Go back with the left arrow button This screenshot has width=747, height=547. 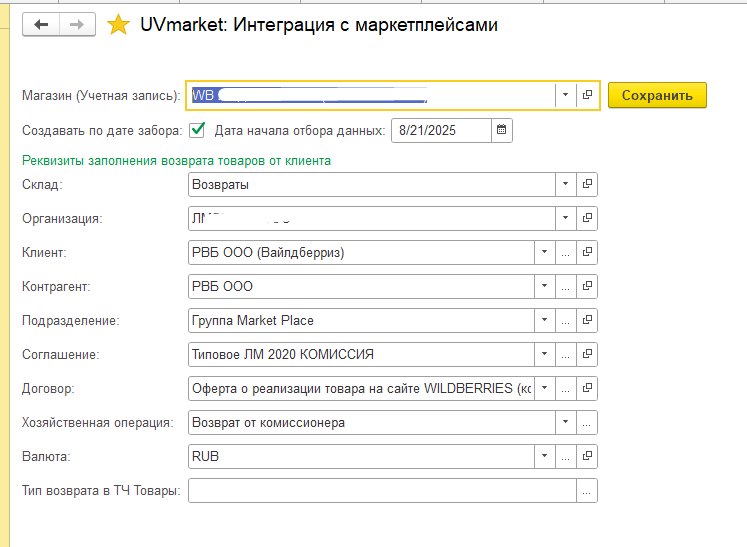click(x=41, y=24)
